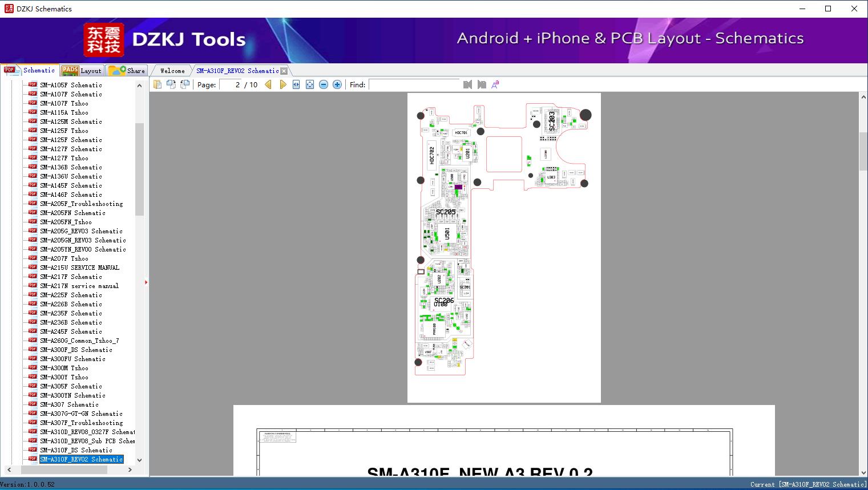Click the tree scroll down arrow

tap(139, 460)
